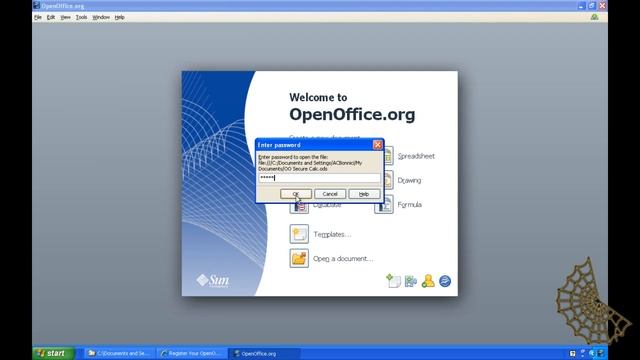
Task: Click the get new templates icon
Action: click(393, 281)
